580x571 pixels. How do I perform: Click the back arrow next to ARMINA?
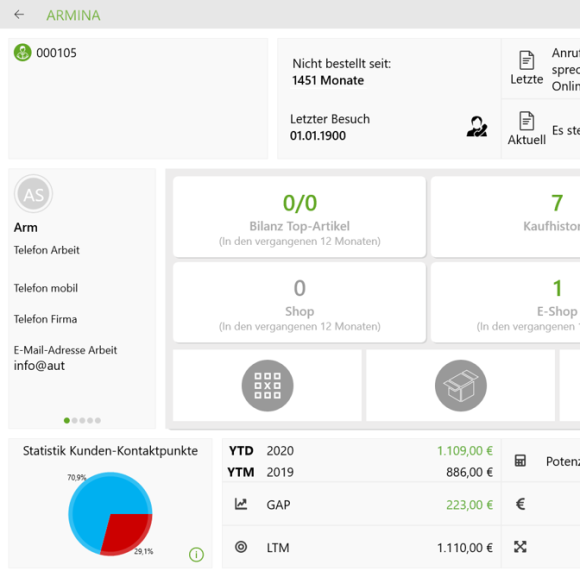pos(19,15)
